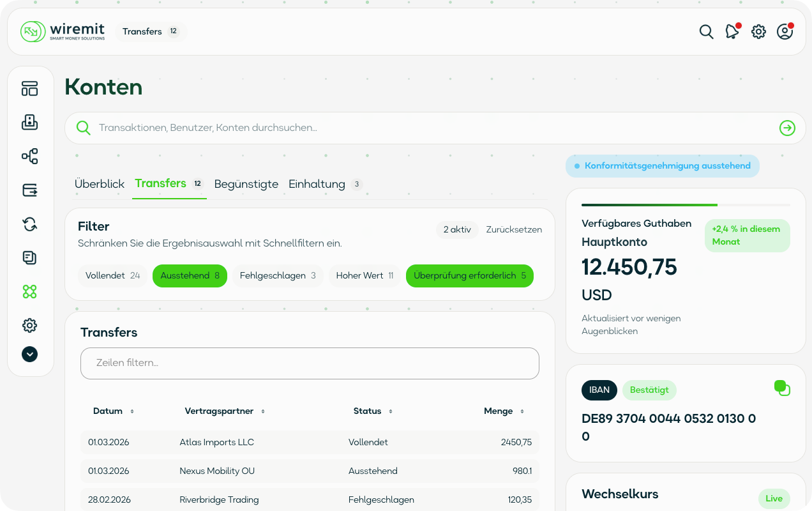Switch to the Einhaltung tab
Viewport: 812px width, 511px height.
[326, 184]
